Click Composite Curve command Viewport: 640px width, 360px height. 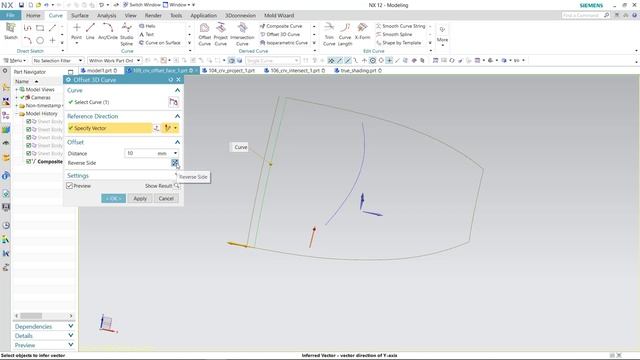(x=281, y=26)
